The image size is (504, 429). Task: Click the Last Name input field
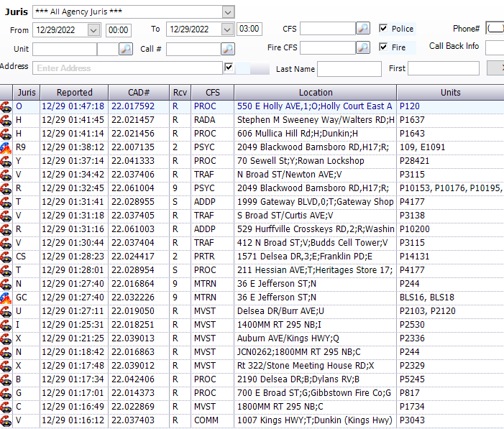click(x=349, y=69)
